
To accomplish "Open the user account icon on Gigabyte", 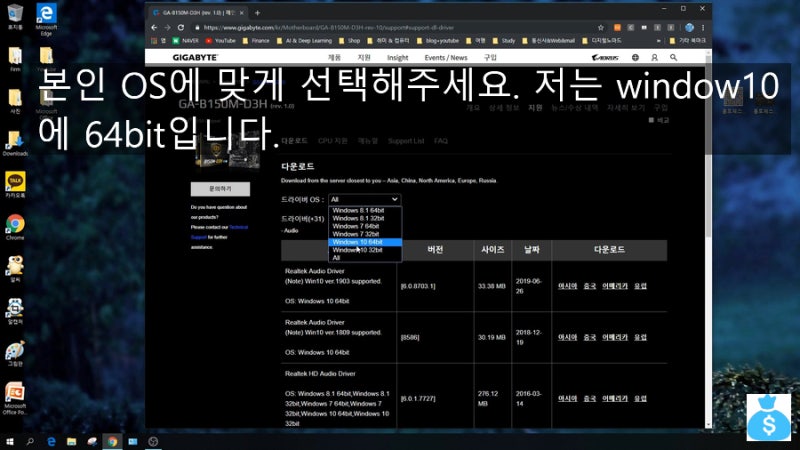I will coord(655,58).
